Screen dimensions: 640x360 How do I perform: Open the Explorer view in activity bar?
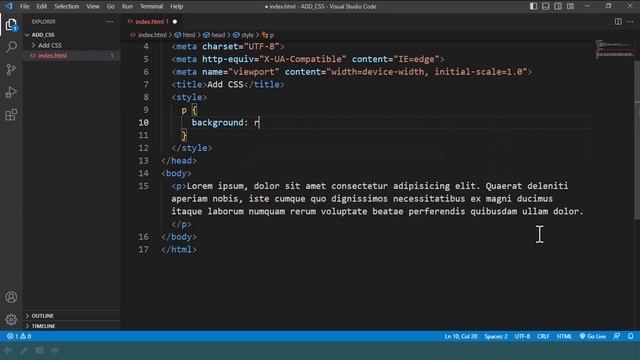point(11,24)
